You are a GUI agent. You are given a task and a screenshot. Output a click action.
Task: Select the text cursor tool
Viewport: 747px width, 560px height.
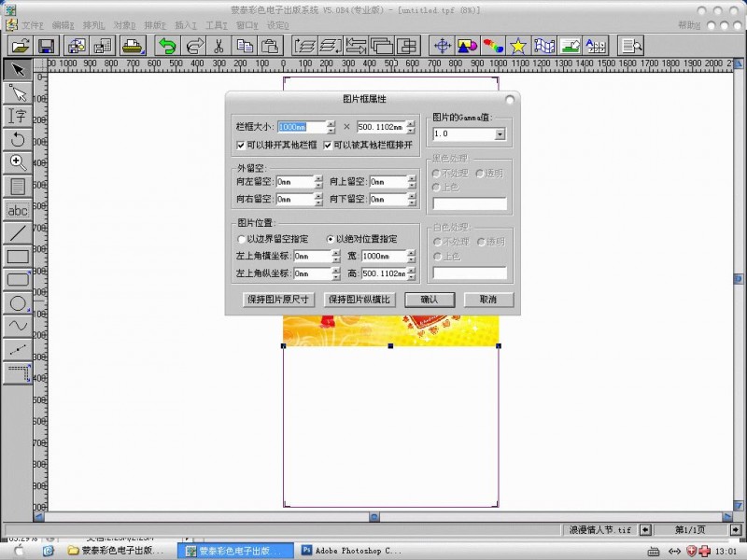tap(17, 116)
